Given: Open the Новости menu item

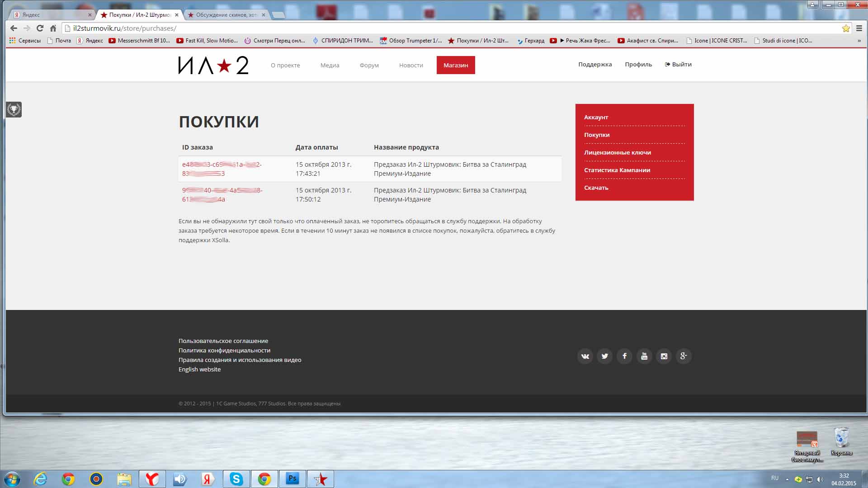Looking at the screenshot, I should click(411, 65).
